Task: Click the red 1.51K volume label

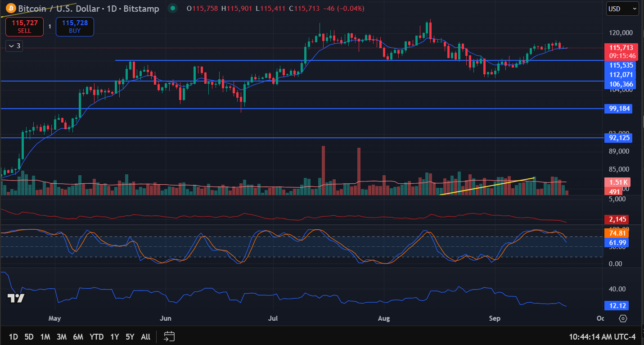Action: [617, 182]
